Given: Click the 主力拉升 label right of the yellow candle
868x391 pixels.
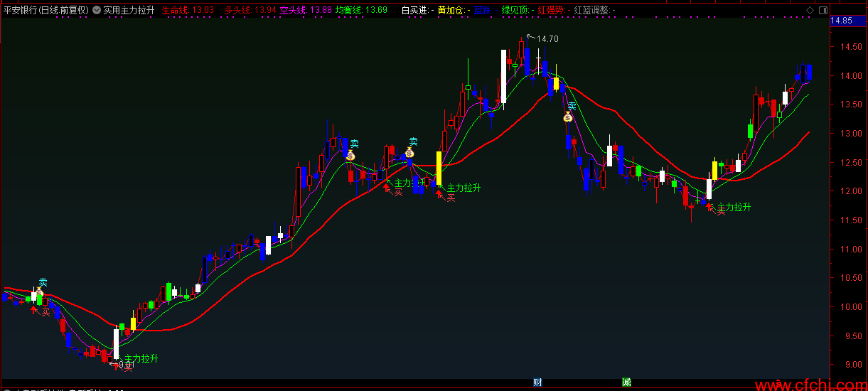Looking at the screenshot, I should point(464,188).
